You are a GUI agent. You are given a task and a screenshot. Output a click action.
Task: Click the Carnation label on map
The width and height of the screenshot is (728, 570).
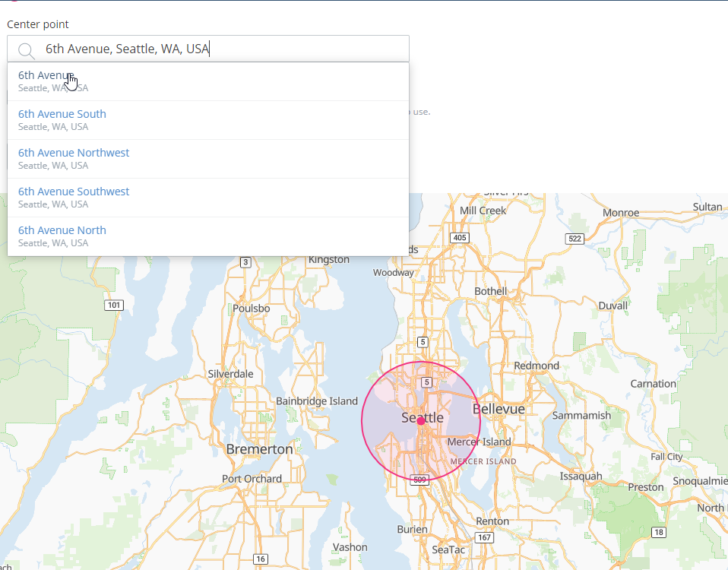(x=654, y=384)
